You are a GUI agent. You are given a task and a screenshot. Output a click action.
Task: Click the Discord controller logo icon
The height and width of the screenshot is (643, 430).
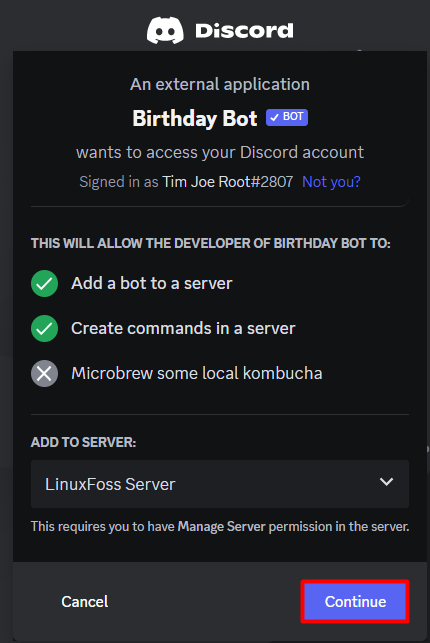point(165,30)
